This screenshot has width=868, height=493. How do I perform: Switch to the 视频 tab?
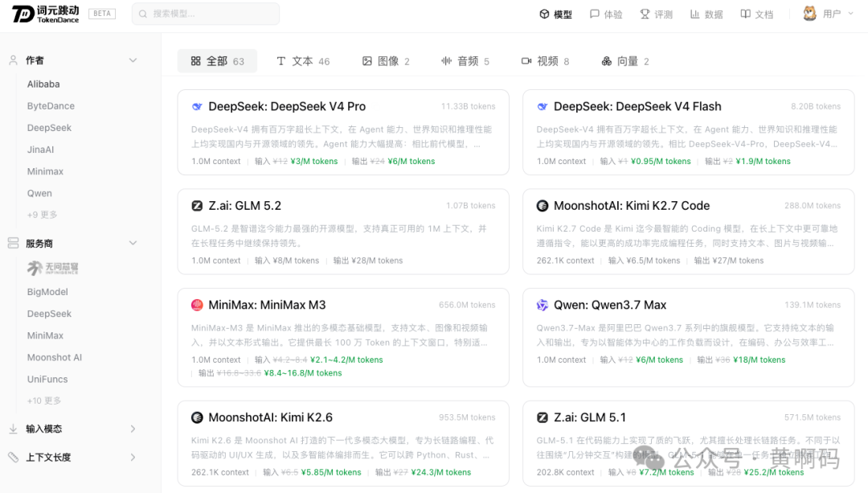tap(545, 61)
